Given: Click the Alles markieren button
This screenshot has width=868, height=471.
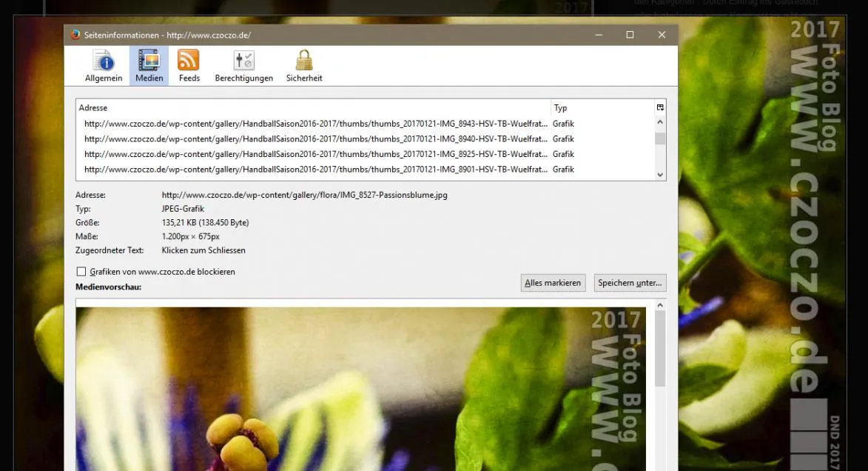Looking at the screenshot, I should coord(553,283).
